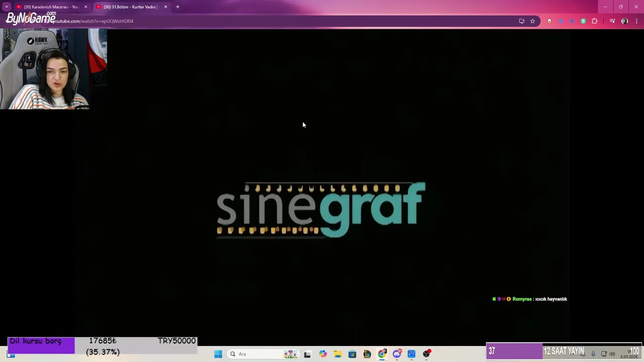Open the blue grid app in taskbar
Screen dimensions: 644x362
412,354
